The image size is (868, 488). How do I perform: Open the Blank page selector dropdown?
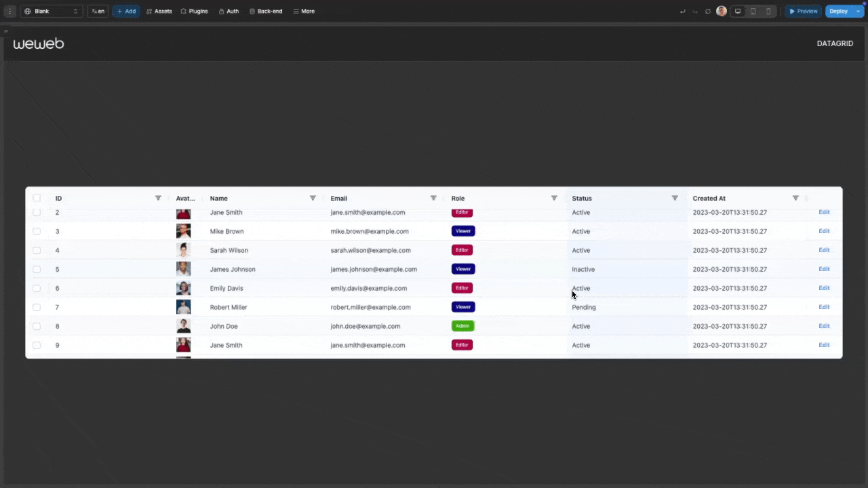(x=52, y=12)
